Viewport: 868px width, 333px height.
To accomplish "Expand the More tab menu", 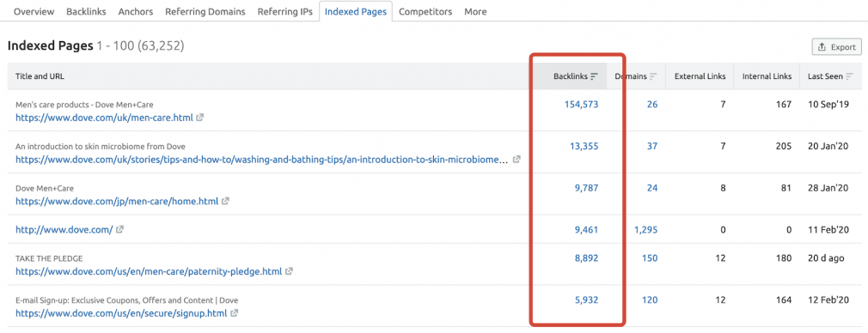I will pyautogui.click(x=475, y=11).
